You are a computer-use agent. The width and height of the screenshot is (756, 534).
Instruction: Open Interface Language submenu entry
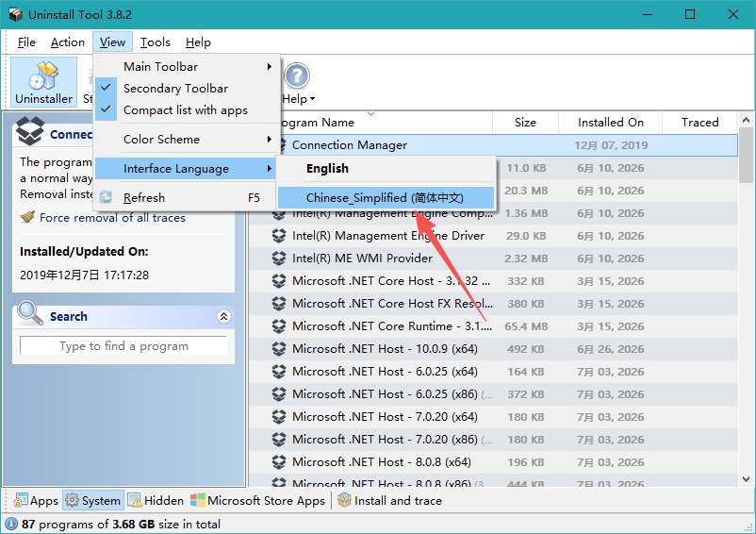(x=187, y=169)
